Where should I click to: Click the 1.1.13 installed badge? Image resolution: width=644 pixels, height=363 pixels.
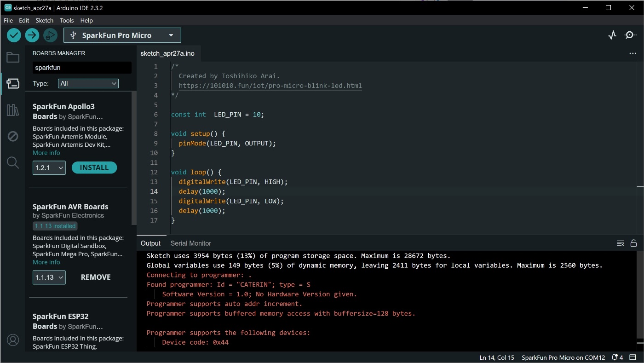pyautogui.click(x=55, y=226)
